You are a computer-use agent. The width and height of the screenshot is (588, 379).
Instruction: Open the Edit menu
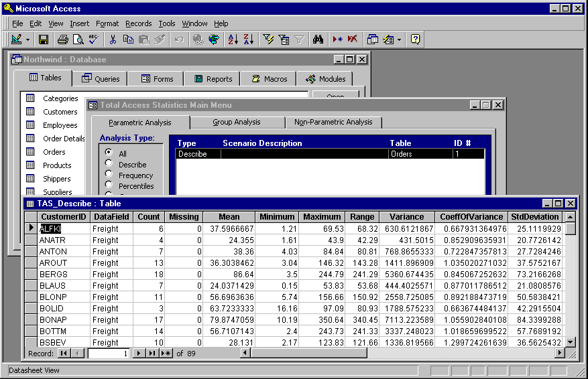click(36, 23)
